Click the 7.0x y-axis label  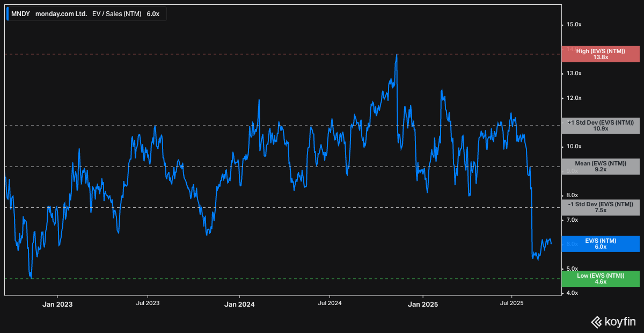coord(573,220)
